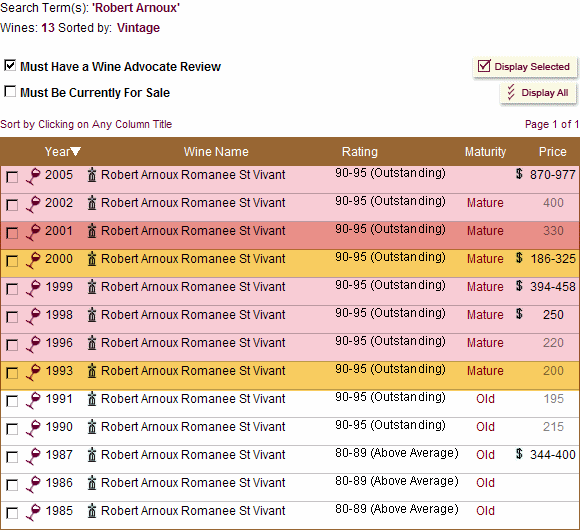Open wine glass icon for 2005 vintage
Screen dimensions: 580x530
(x=33, y=176)
